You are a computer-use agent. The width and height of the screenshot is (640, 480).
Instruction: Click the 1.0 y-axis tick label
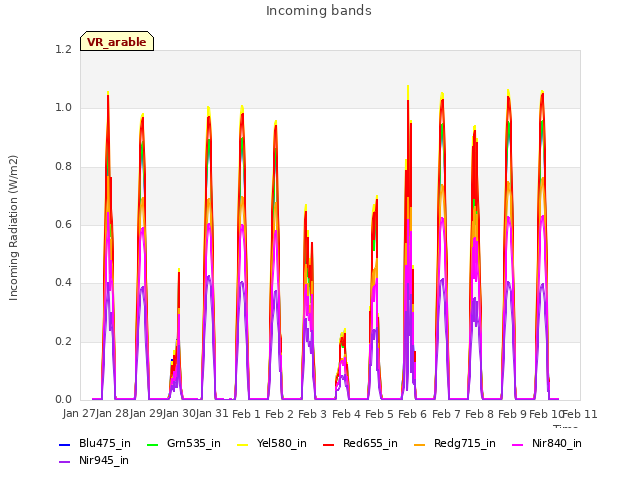coord(63,108)
